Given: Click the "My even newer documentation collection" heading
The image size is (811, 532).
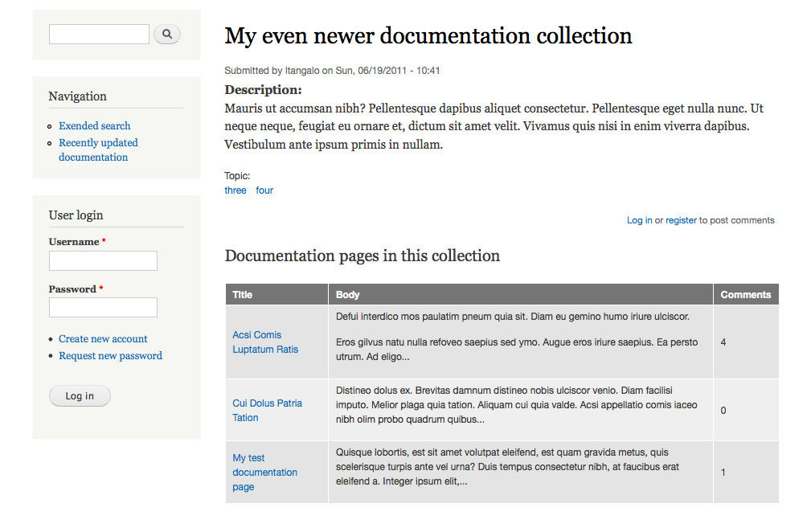Looking at the screenshot, I should pyautogui.click(x=428, y=35).
